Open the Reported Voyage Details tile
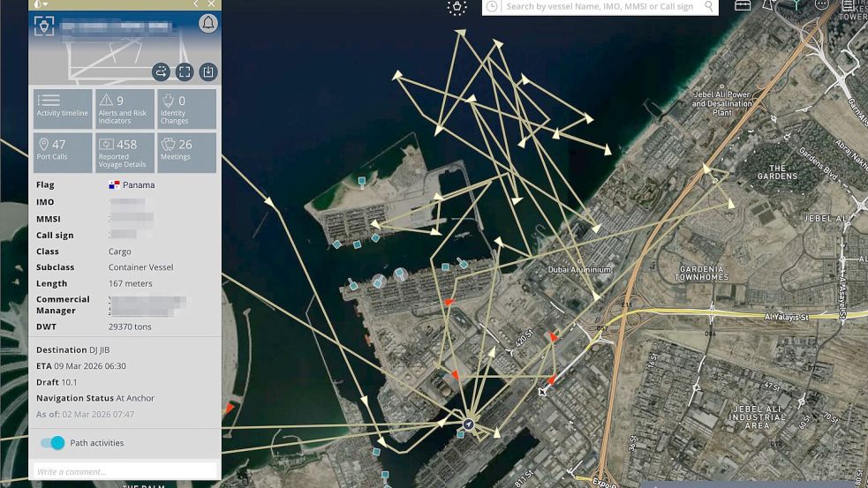The width and height of the screenshot is (868, 488). pyautogui.click(x=125, y=153)
